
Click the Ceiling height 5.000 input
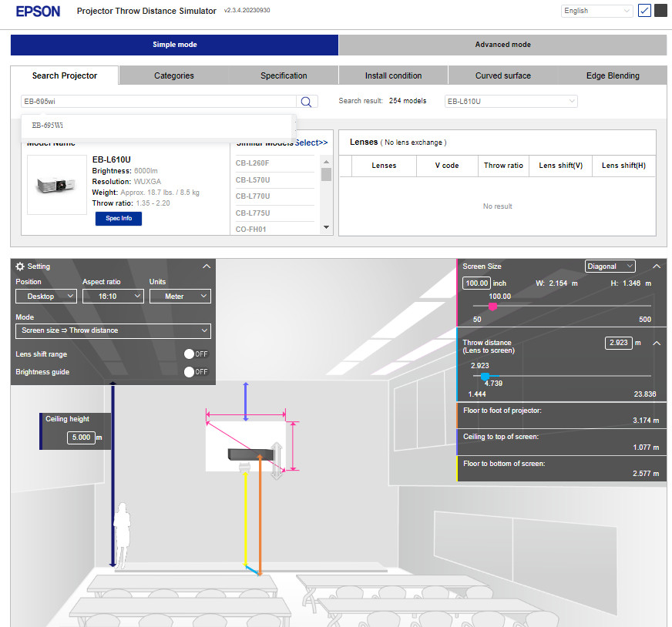pos(81,438)
